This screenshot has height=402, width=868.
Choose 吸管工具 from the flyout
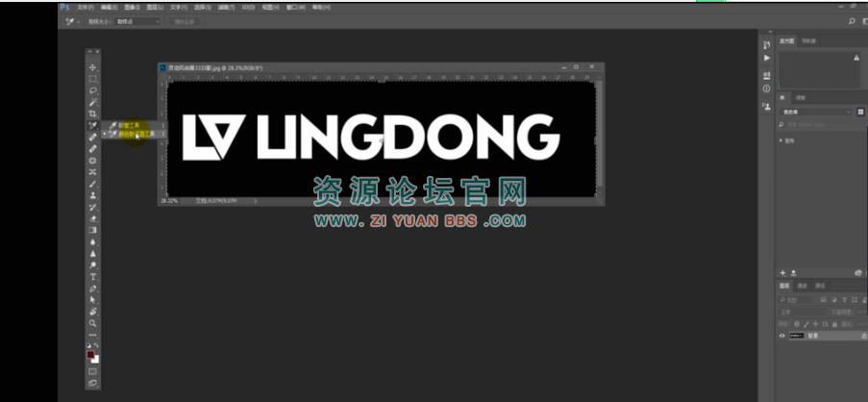pos(133,126)
